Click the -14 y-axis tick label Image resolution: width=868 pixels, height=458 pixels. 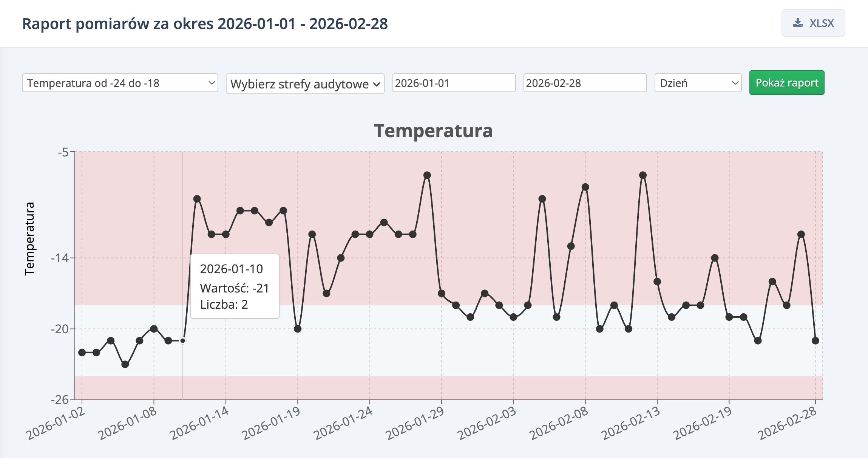pos(60,258)
